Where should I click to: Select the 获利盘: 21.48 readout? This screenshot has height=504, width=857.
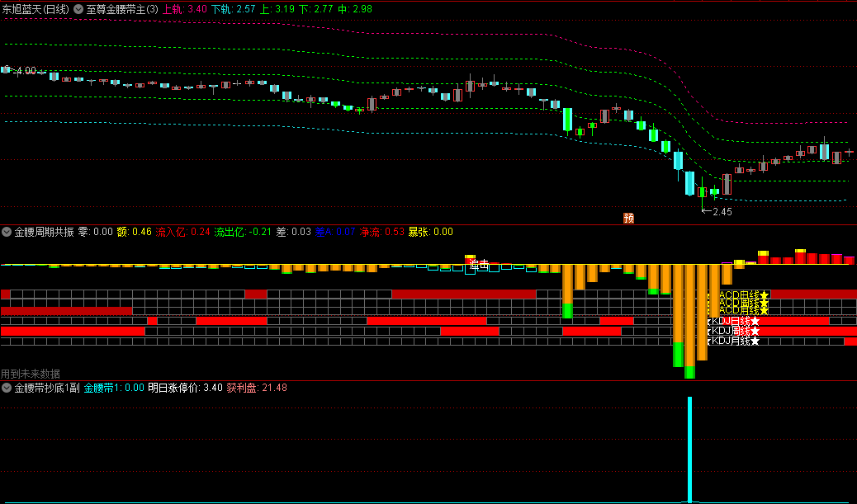[x=257, y=389]
